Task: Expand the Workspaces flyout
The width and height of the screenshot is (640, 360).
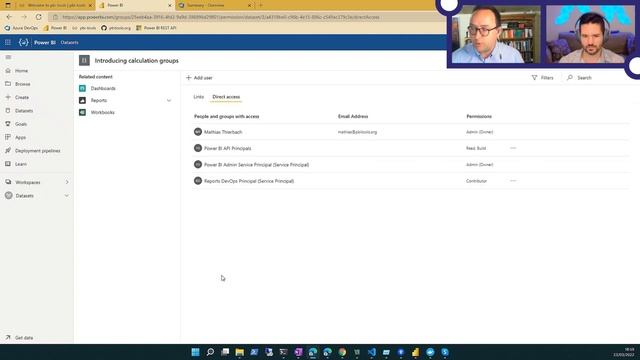Action: (67, 182)
